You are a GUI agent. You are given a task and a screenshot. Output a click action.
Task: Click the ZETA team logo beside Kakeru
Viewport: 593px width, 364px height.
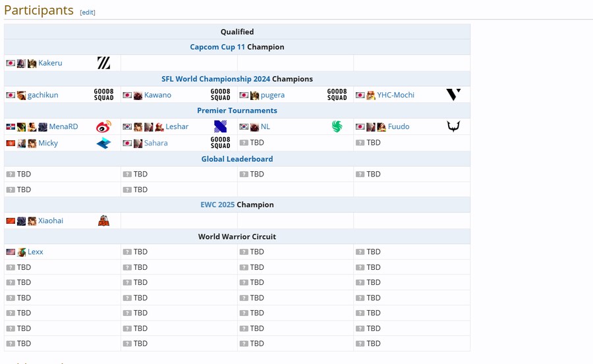coord(103,63)
